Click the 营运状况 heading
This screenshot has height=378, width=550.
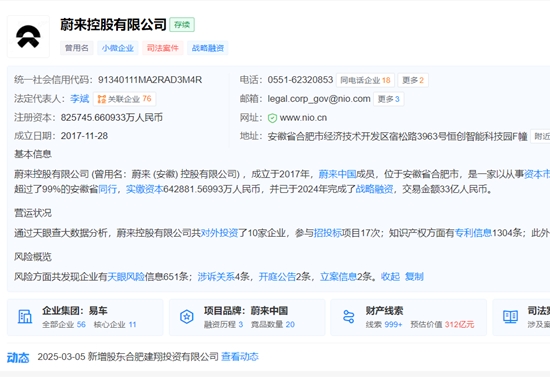pyautogui.click(x=33, y=213)
